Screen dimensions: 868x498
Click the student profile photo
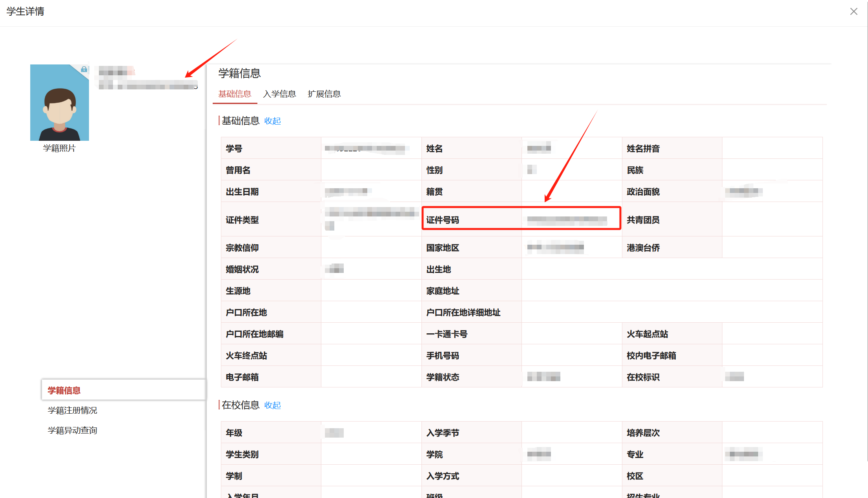coord(60,102)
